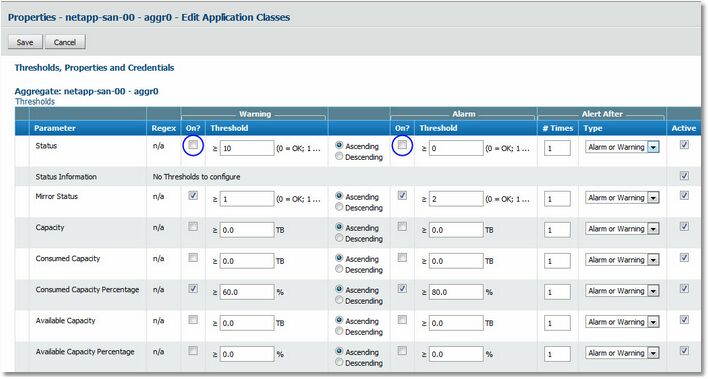Toggle Active checkbox for Mirror Status
Image resolution: width=708 pixels, height=379 pixels.
[685, 196]
